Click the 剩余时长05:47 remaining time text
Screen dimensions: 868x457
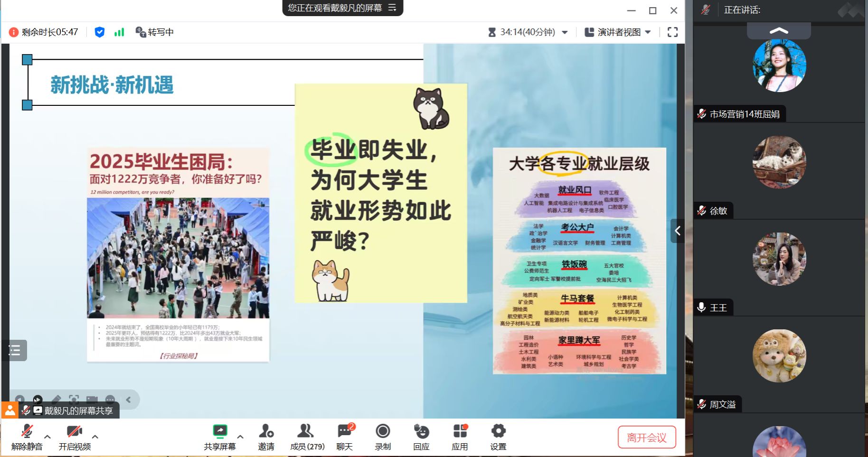click(x=50, y=32)
